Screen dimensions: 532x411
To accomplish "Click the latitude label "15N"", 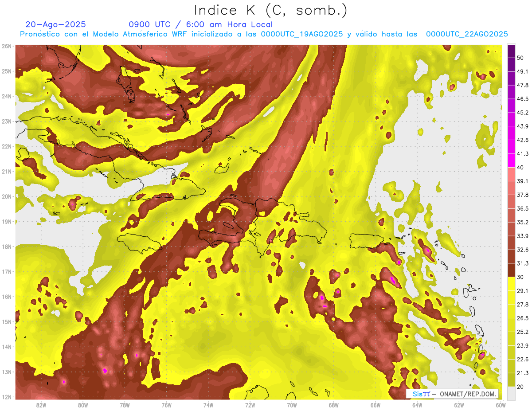I will [7, 322].
